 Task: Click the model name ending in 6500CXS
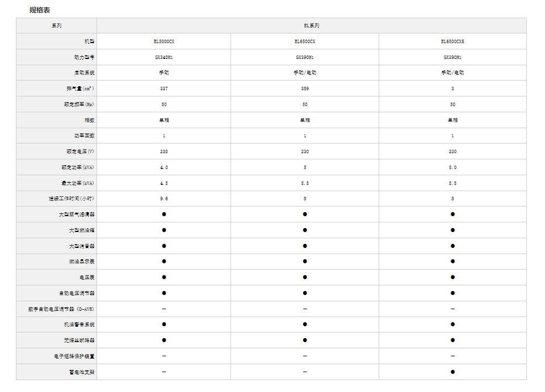coord(452,41)
